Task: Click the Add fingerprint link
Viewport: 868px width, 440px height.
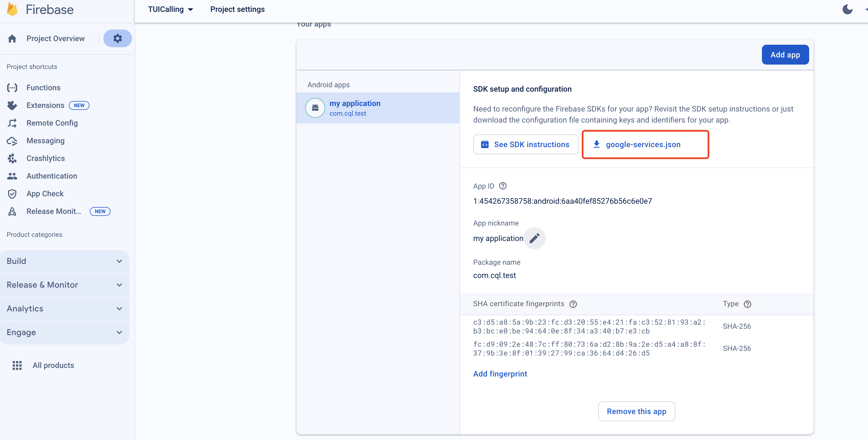Action: coord(500,374)
